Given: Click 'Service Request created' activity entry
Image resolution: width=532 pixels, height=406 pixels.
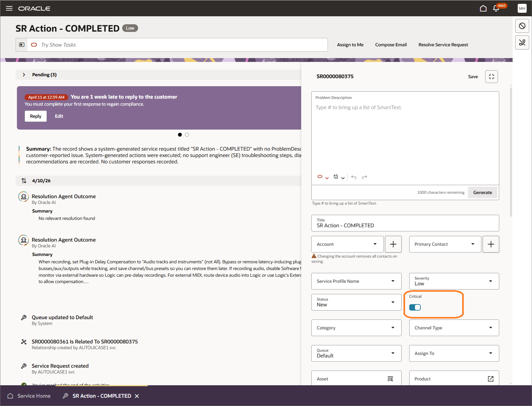Looking at the screenshot, I should [x=60, y=366].
